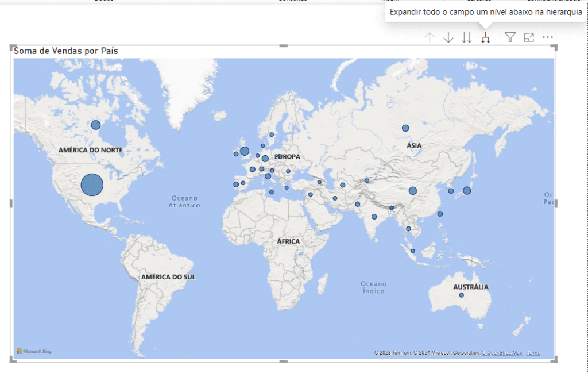The image size is (588, 373).
Task: Select the sales bubble over China
Action: pos(413,190)
